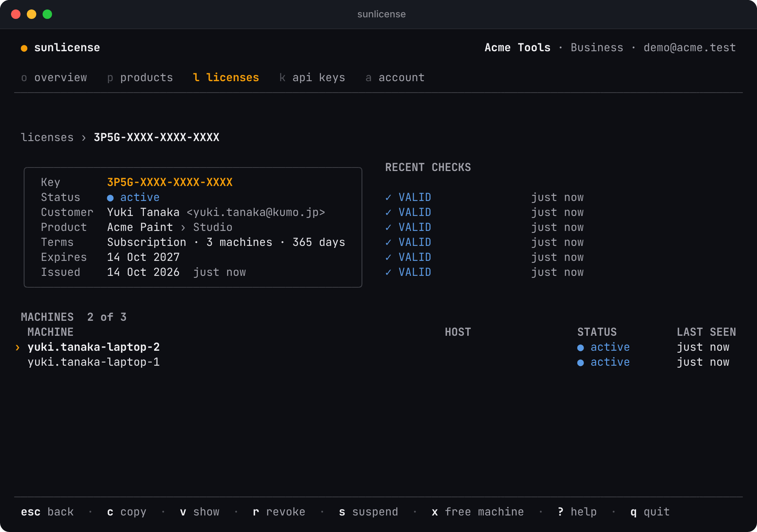Viewport: 757px width, 532px height.
Task: Click the orange selection arrow beside laptop-2
Action: 17,347
